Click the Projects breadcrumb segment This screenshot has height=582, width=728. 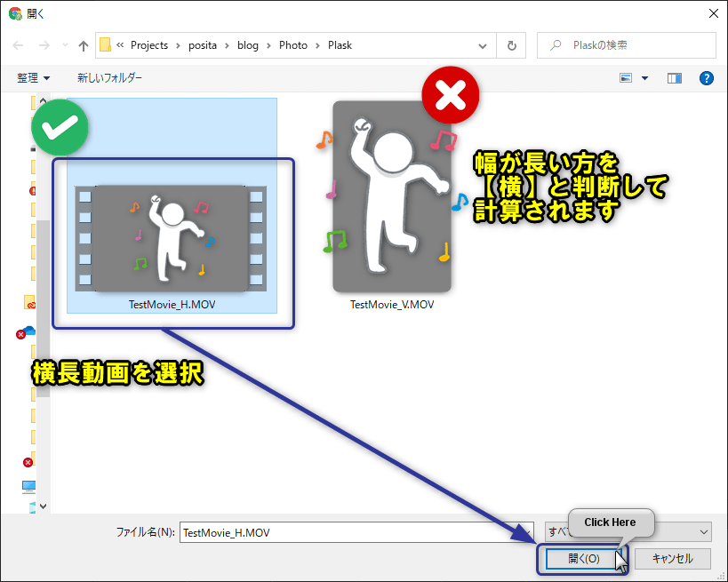[149, 45]
